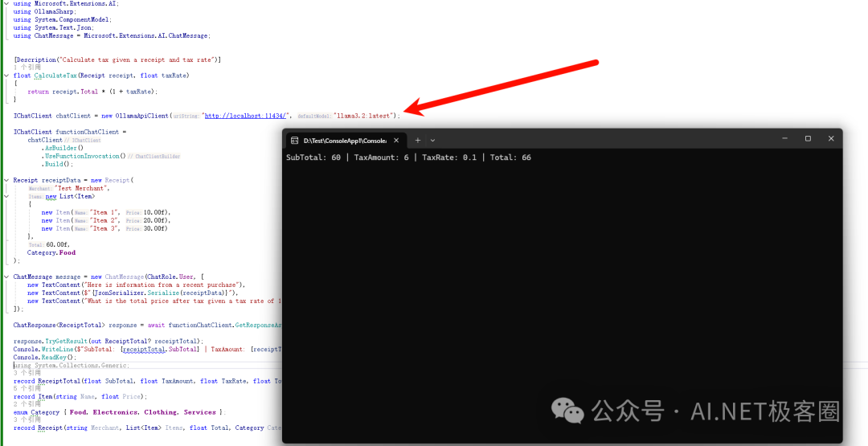Image resolution: width=868 pixels, height=446 pixels.
Task: Click the Services enum value
Action: click(x=200, y=412)
